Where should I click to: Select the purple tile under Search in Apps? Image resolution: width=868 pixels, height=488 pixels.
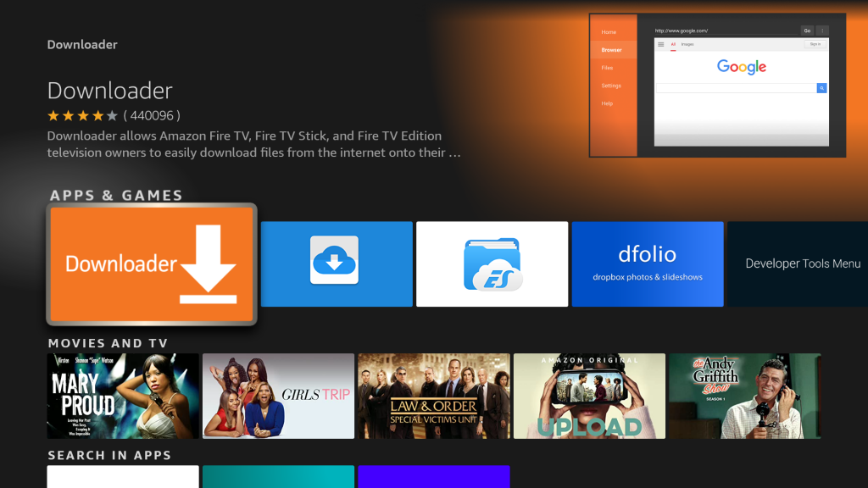[x=434, y=477]
